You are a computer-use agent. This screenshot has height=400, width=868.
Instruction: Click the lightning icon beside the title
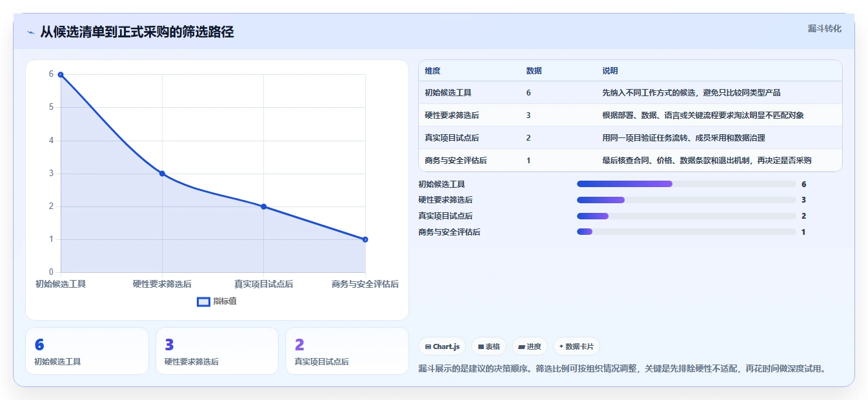coord(31,32)
